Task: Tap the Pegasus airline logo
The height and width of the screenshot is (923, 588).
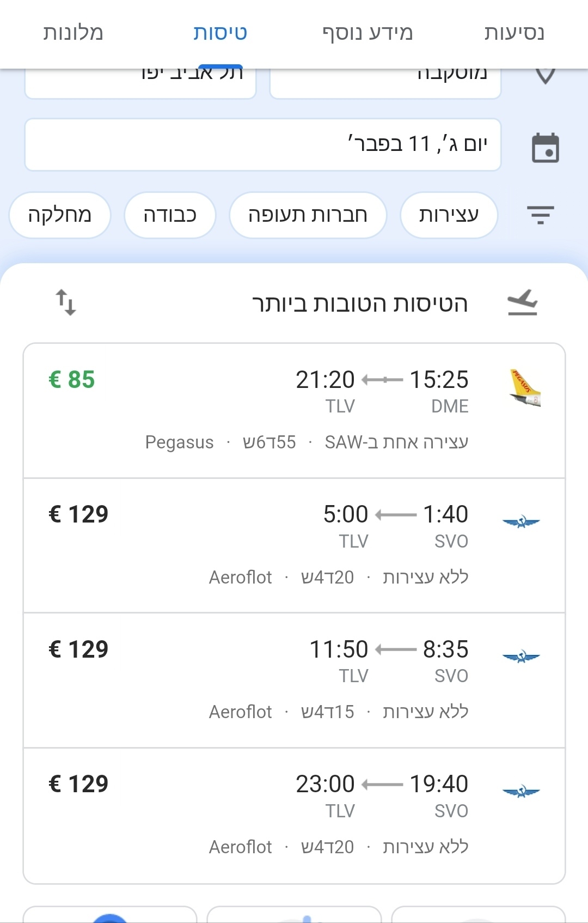Action: pos(524,388)
